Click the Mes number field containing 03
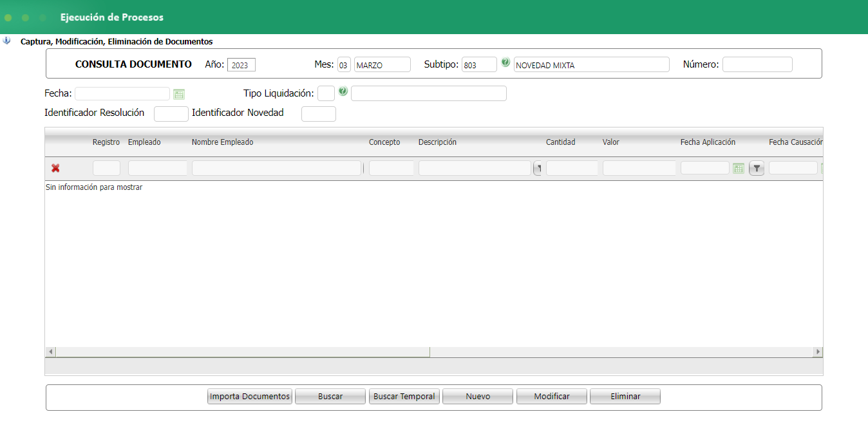Viewport: 868px width, 423px height. (344, 64)
